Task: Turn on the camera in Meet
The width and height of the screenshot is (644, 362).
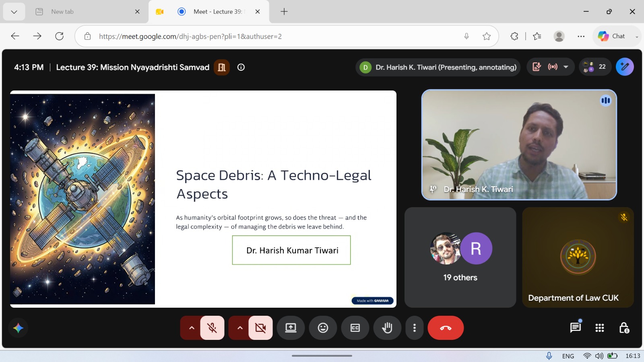Action: 260,328
